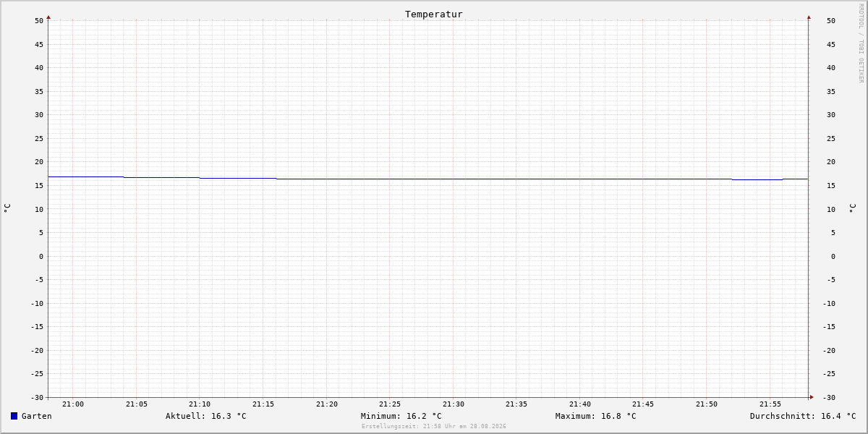Click the Aktuell: 16.3 °C reading
This screenshot has width=868, height=434.
tap(206, 416)
